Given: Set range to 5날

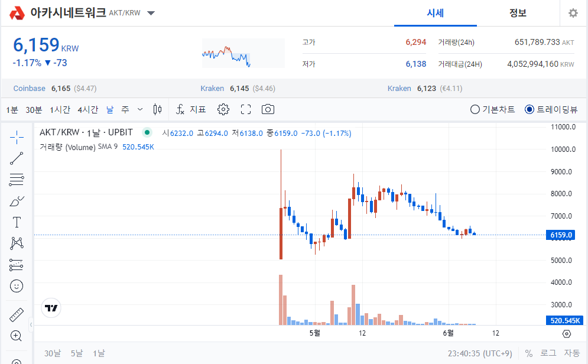Looking at the screenshot, I should pyautogui.click(x=76, y=353).
